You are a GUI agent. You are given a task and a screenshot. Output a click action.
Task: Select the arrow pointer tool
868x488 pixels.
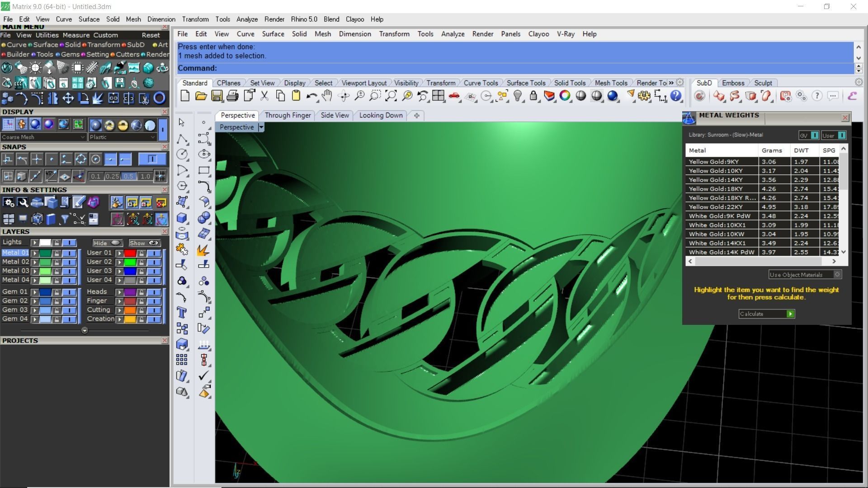click(x=182, y=122)
